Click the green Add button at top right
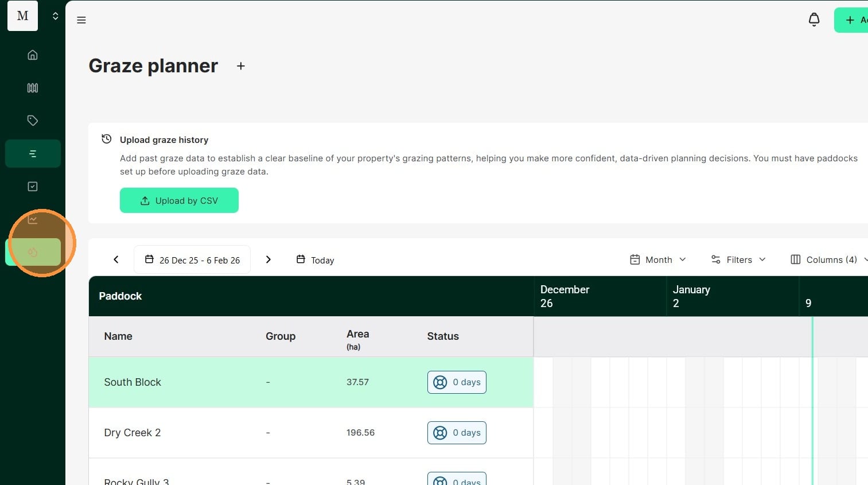Image resolution: width=868 pixels, height=485 pixels. coord(851,20)
